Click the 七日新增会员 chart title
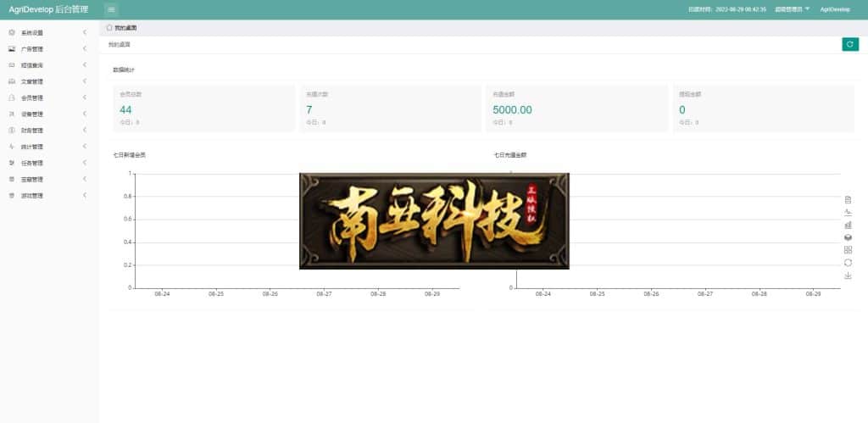The width and height of the screenshot is (868, 423). [x=130, y=155]
